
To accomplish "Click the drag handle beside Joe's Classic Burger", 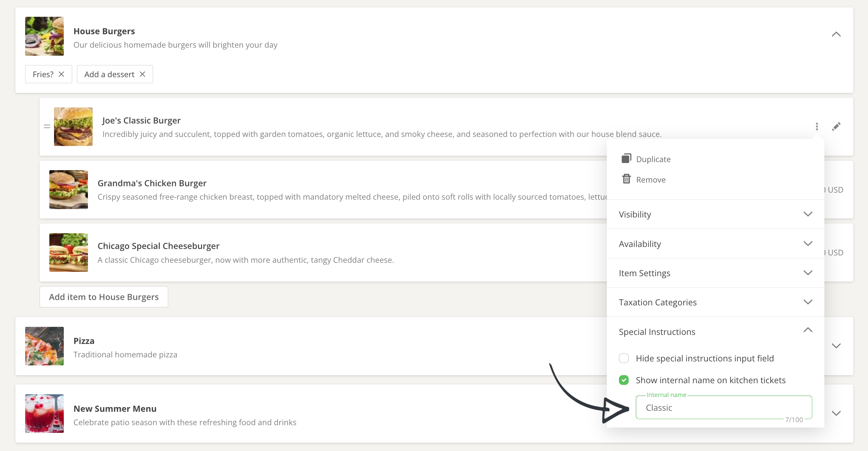I will [47, 126].
